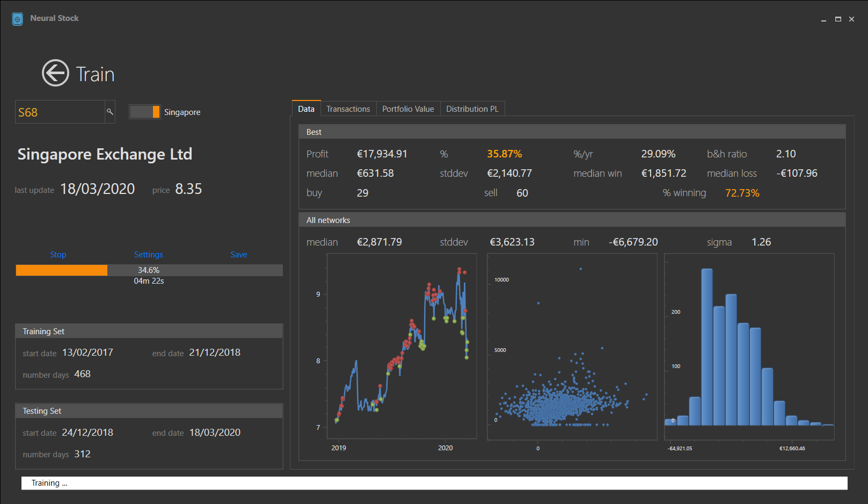Screen dimensions: 868x504
Task: Open the Distribution PL tab
Action: tap(472, 109)
